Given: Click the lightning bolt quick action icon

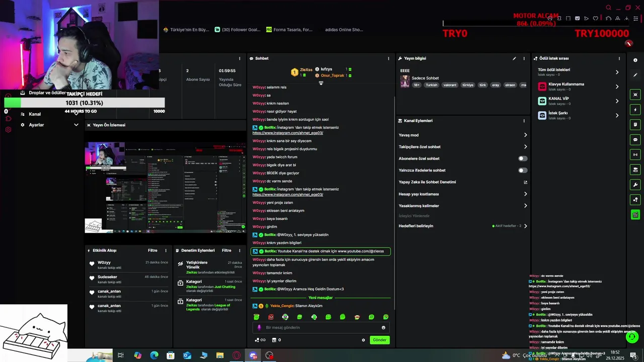Looking at the screenshot, I should click(x=635, y=110).
